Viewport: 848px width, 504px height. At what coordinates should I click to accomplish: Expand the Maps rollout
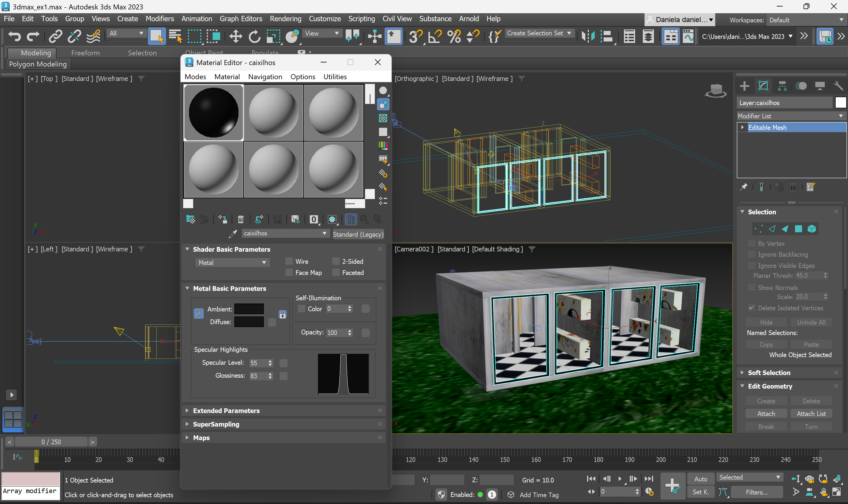(x=201, y=437)
